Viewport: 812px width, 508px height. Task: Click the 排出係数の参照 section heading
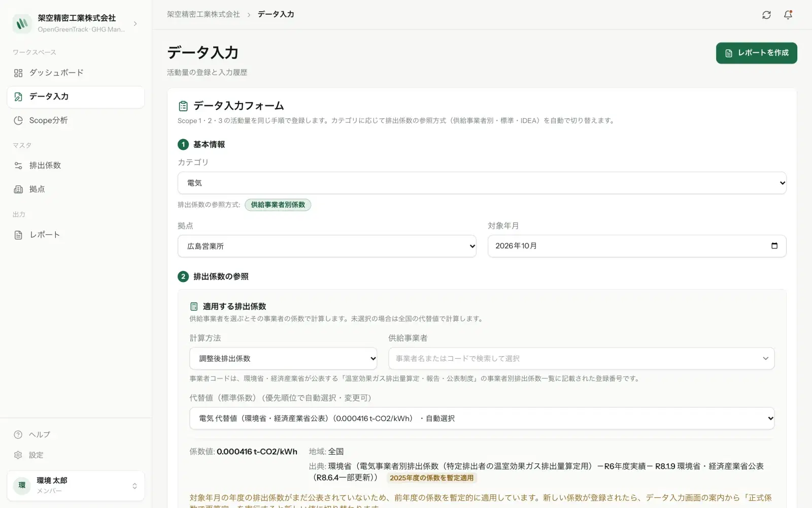coord(221,277)
